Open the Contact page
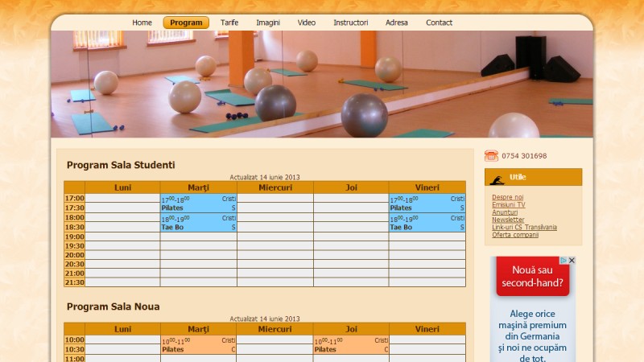Viewport: 644px width, 362px height. tap(439, 23)
